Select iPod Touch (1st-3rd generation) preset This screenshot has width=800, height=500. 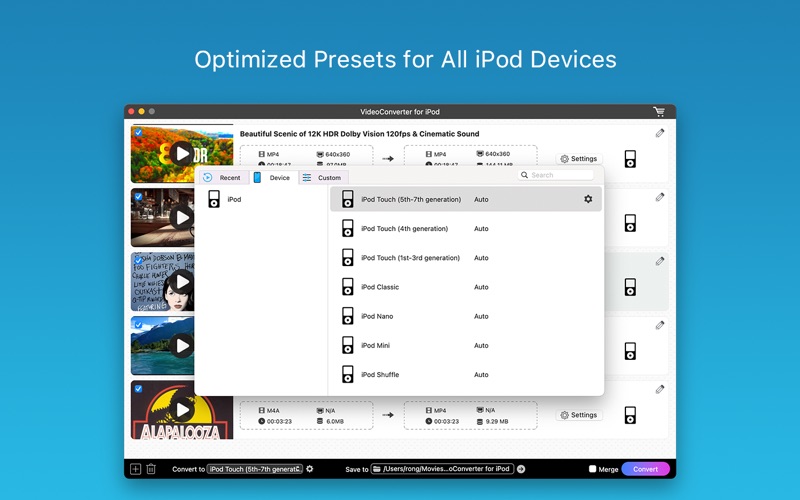[x=466, y=258]
